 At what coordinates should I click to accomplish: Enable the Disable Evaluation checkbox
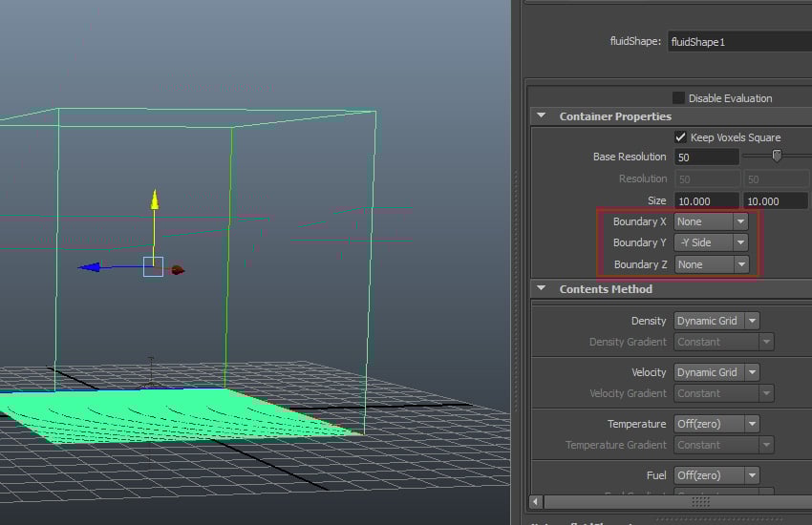(x=678, y=97)
